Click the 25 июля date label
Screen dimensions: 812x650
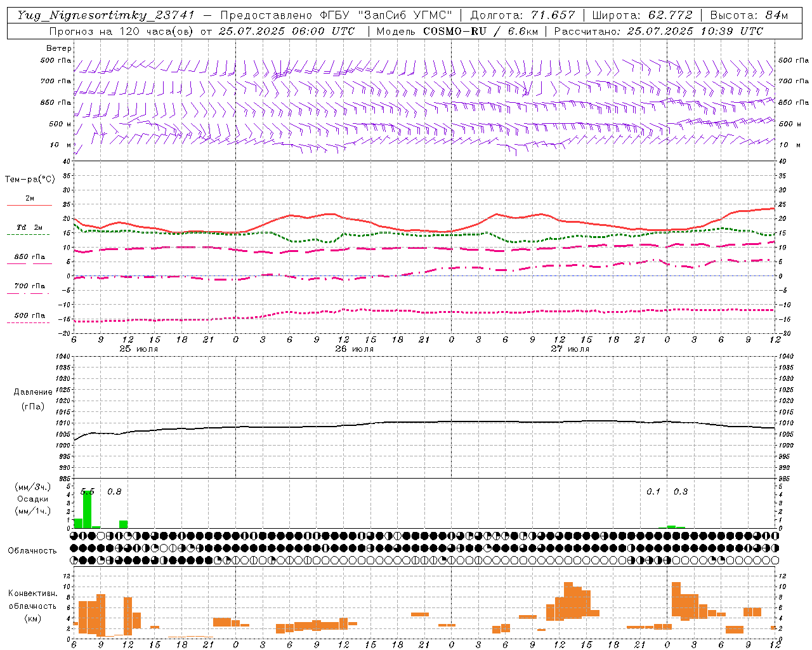139,348
